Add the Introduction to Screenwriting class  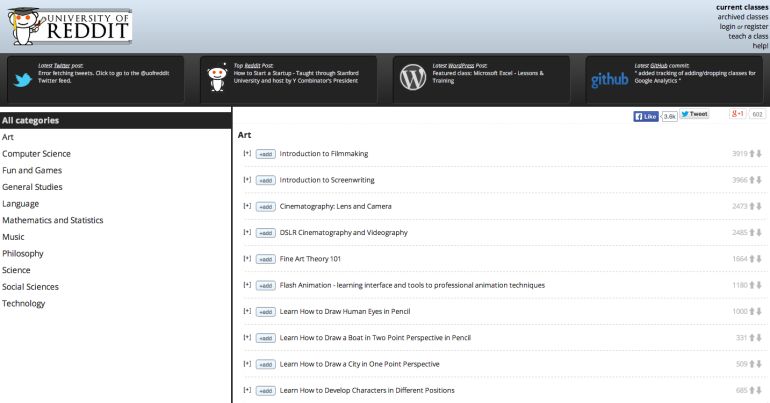pyautogui.click(x=265, y=180)
